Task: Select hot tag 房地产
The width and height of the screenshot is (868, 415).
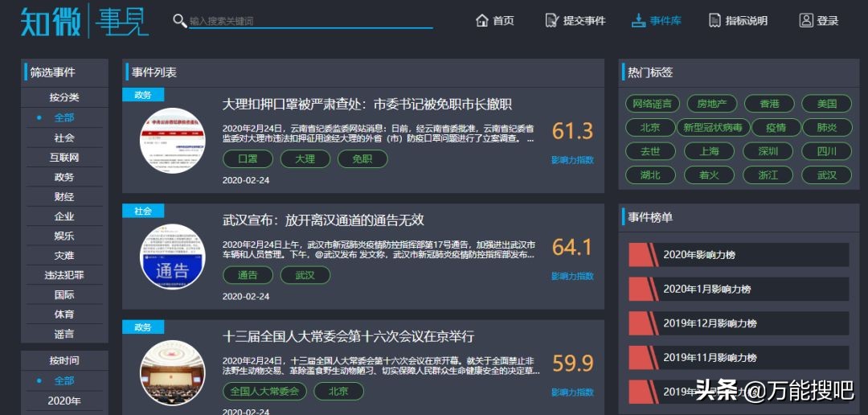Action: pyautogui.click(x=710, y=104)
